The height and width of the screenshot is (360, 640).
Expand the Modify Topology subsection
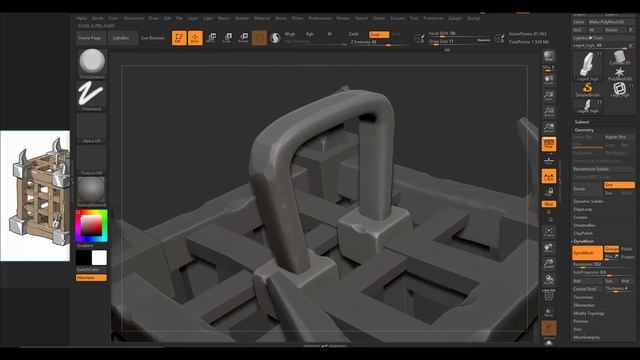(589, 313)
